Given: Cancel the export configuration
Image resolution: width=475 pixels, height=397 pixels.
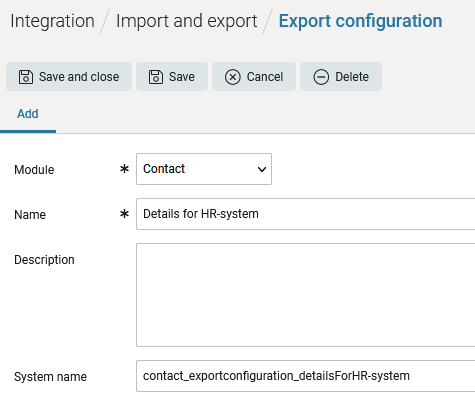Looking at the screenshot, I should pyautogui.click(x=254, y=77).
